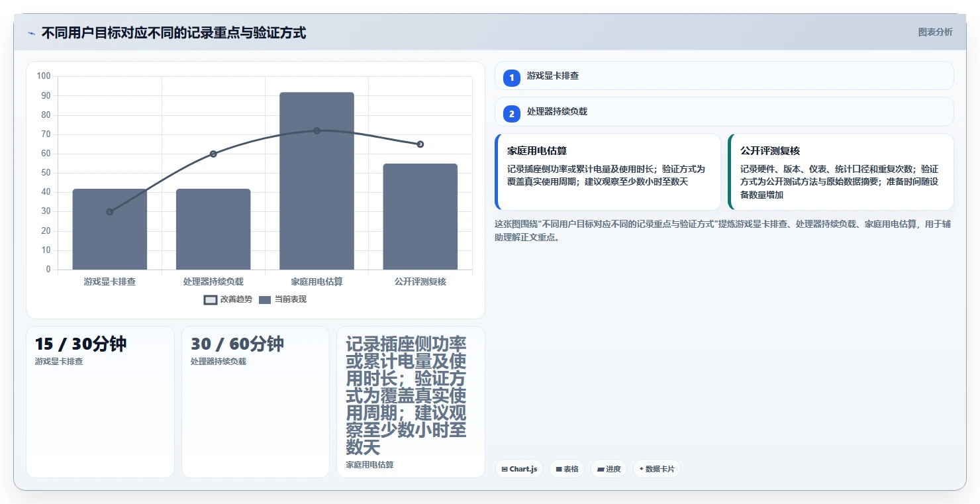The image size is (980, 504).
Task: Click the summary paragraph starting 这张图围绕
Action: 722,231
